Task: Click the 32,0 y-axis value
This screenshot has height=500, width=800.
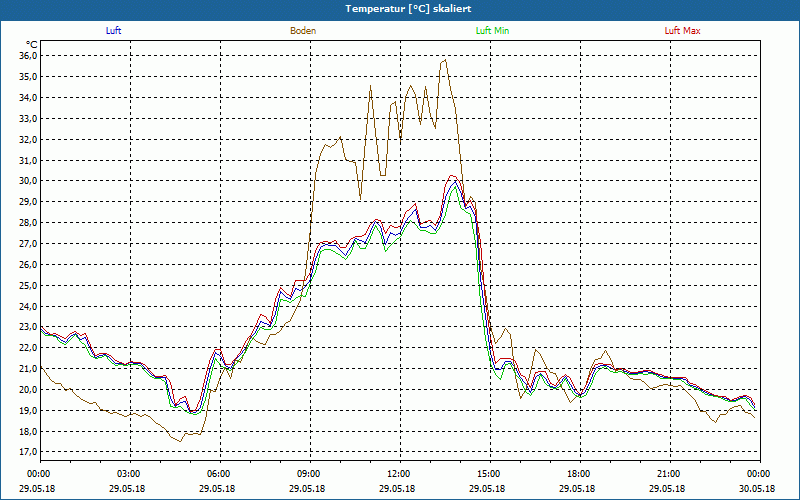Action: tap(28, 139)
